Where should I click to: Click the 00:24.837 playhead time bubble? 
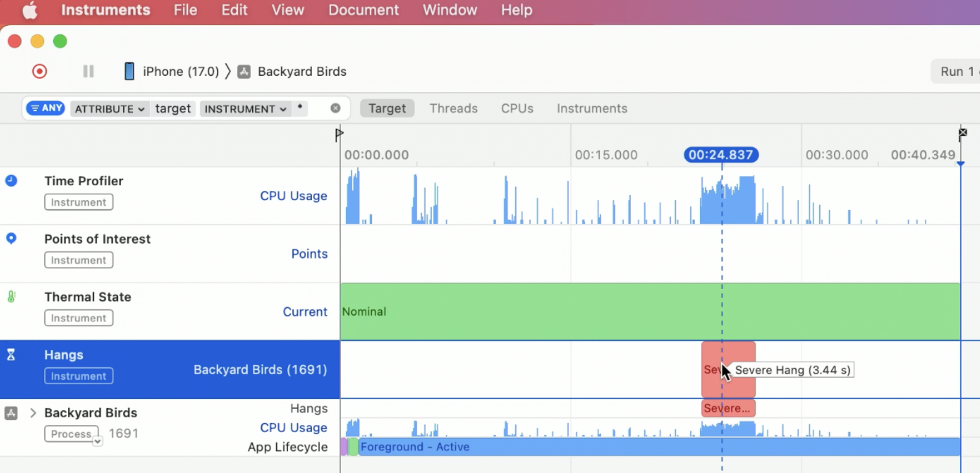(721, 155)
